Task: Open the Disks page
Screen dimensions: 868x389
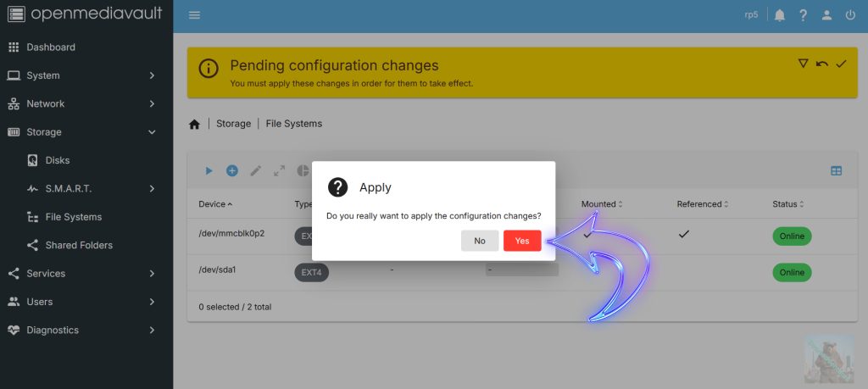Action: coord(58,160)
